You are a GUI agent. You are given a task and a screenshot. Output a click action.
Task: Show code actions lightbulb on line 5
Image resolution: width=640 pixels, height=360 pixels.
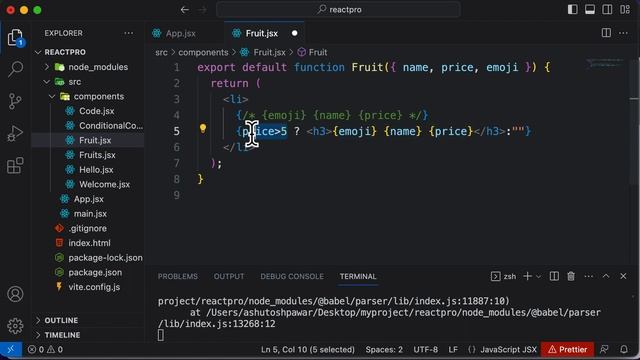pos(203,129)
